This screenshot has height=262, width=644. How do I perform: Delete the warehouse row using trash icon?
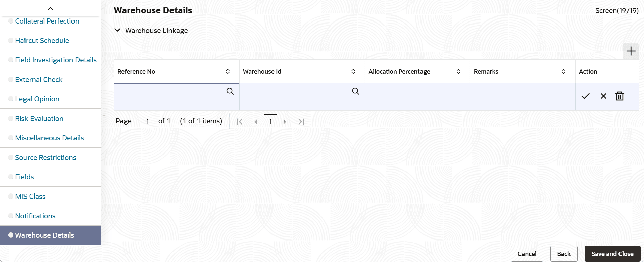pos(620,96)
